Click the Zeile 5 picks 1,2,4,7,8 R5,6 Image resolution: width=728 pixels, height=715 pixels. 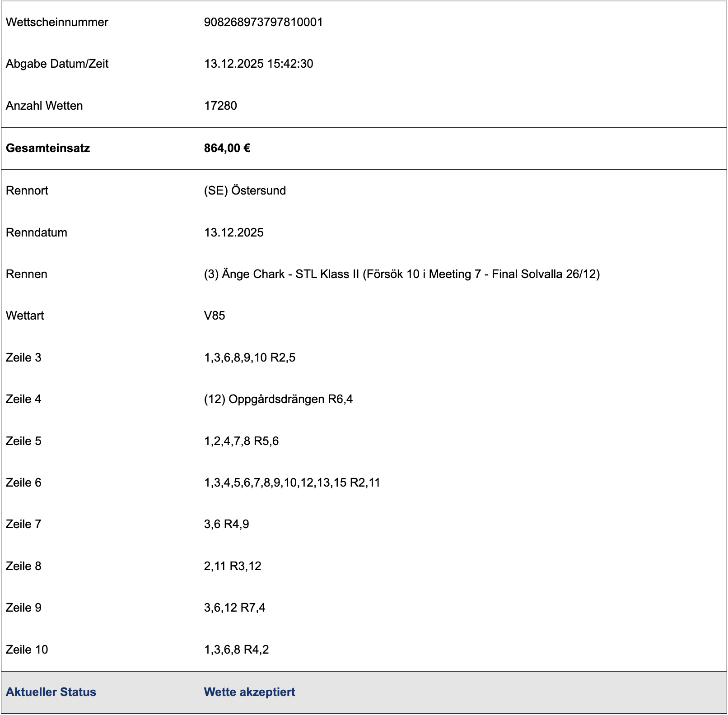click(241, 441)
